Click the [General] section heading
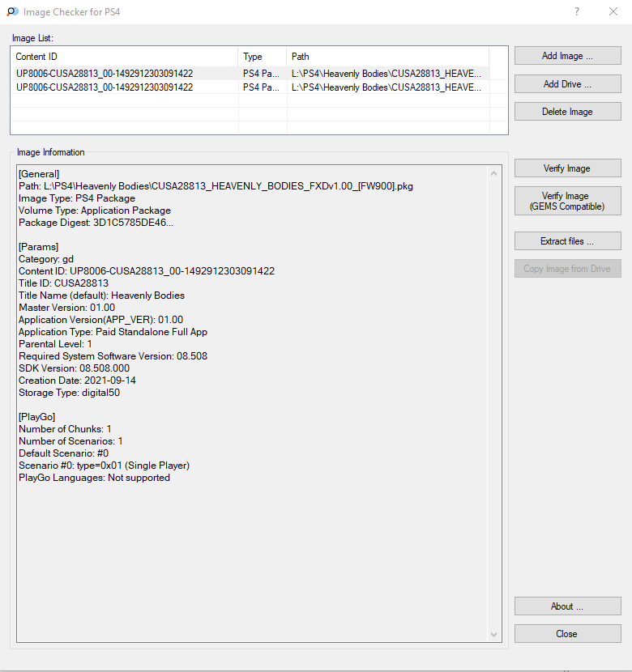This screenshot has height=672, width=632. 39,174
